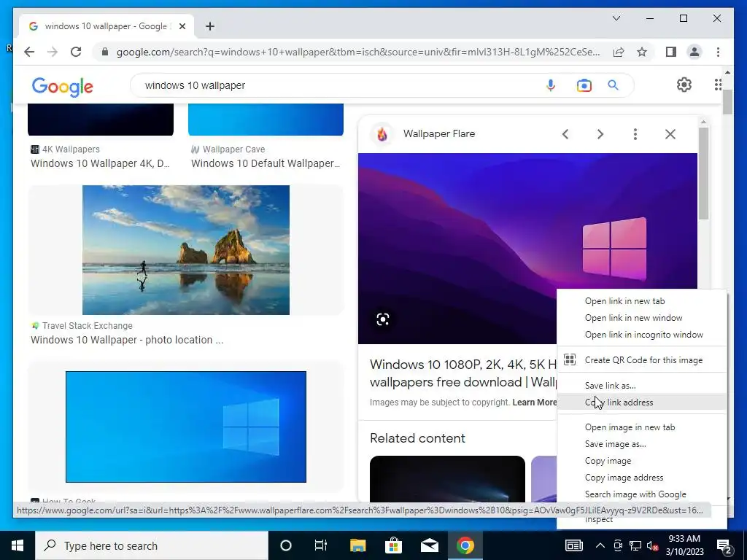
Task: Open the beach runner wallpaper thumbnail
Action: (186, 250)
